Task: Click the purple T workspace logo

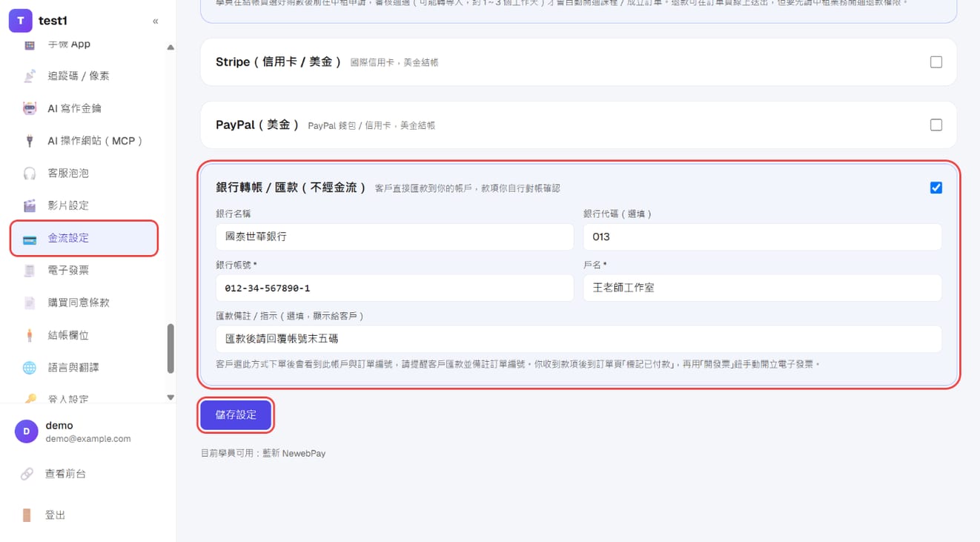Action: tap(20, 21)
